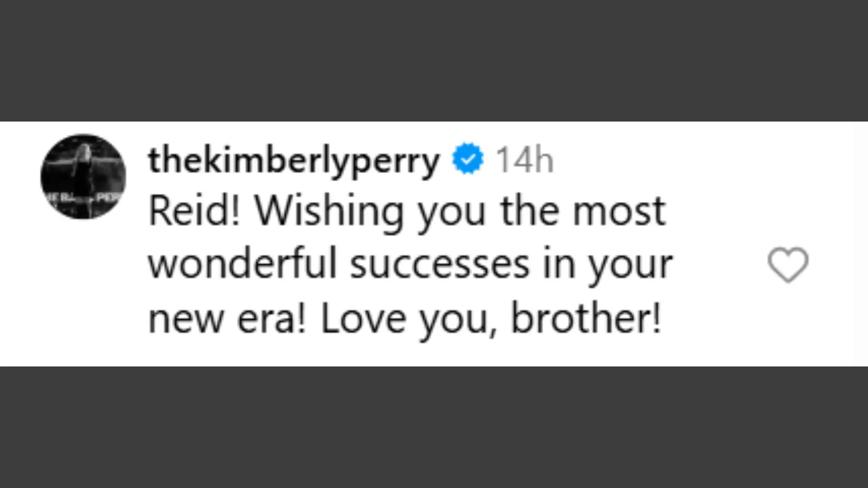Click the word "successes" in the comment
The image size is (868, 488).
click(x=439, y=264)
